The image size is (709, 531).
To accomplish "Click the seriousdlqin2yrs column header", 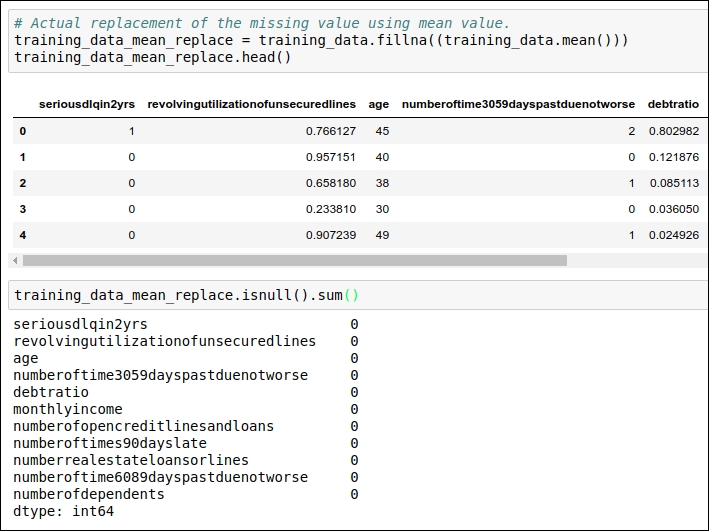I will (x=87, y=104).
